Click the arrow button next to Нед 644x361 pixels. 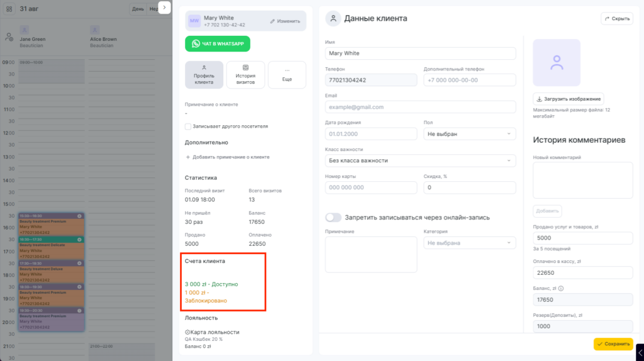[164, 8]
